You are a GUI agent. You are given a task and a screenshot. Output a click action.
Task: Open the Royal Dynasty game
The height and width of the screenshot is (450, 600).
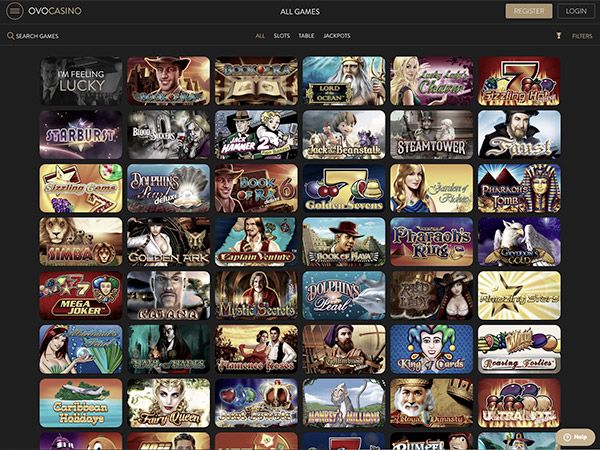[x=432, y=403]
